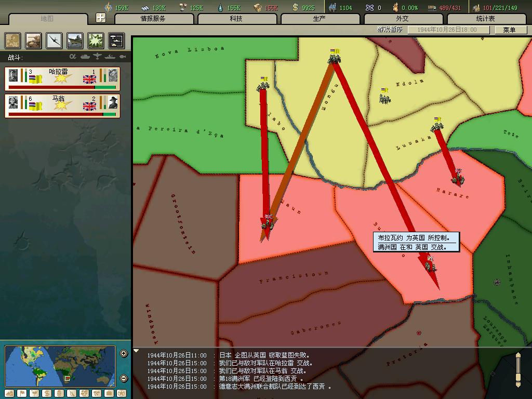Image resolution: width=532 pixels, height=399 pixels.
Task: Select the naval units warship icon
Action: click(75, 41)
